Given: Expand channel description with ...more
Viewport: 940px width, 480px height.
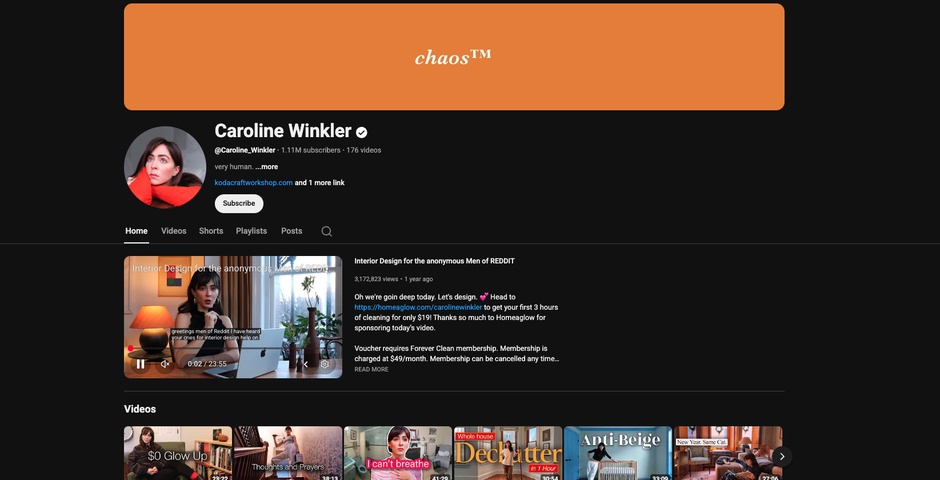Looking at the screenshot, I should point(266,167).
